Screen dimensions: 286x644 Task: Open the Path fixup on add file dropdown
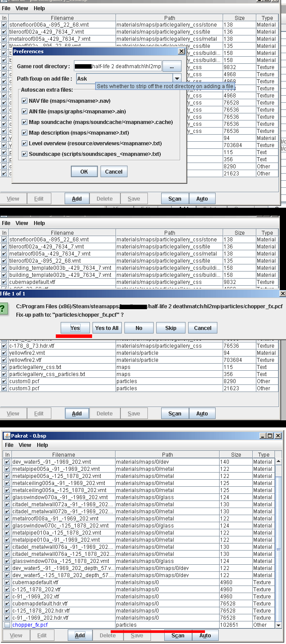[176, 79]
